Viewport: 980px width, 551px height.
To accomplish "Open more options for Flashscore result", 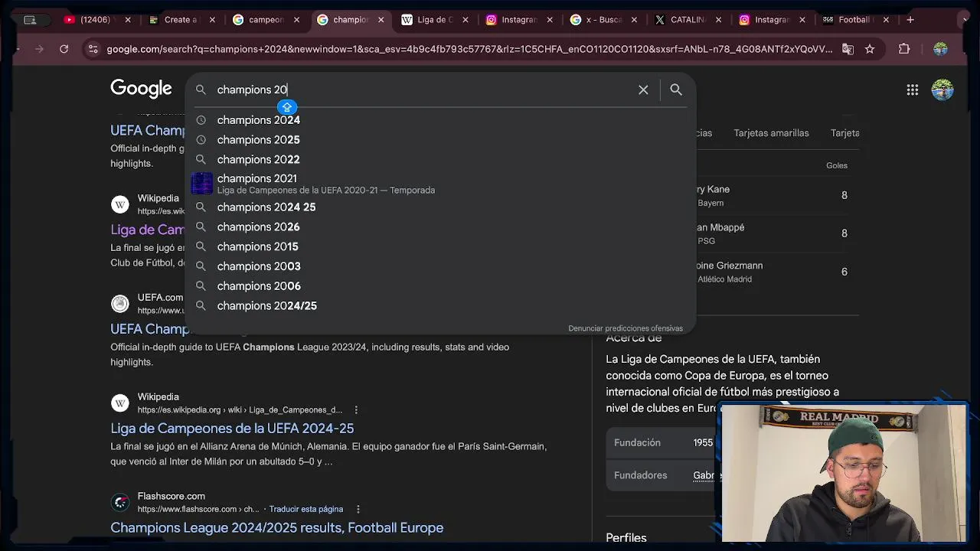I will (358, 510).
